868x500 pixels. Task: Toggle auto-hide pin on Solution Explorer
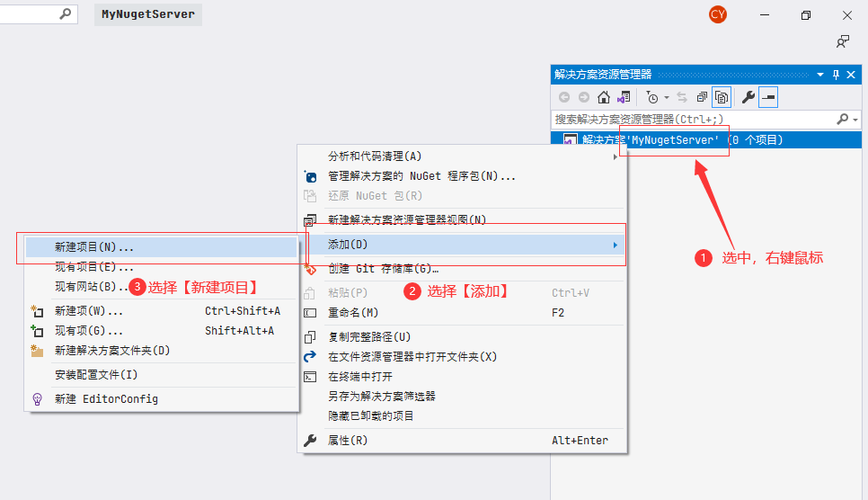[836, 75]
